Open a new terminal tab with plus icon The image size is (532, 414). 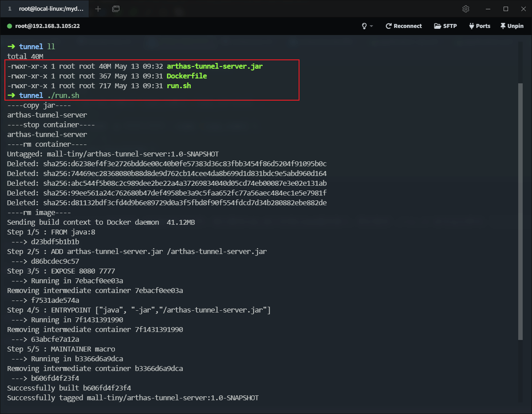pos(98,9)
